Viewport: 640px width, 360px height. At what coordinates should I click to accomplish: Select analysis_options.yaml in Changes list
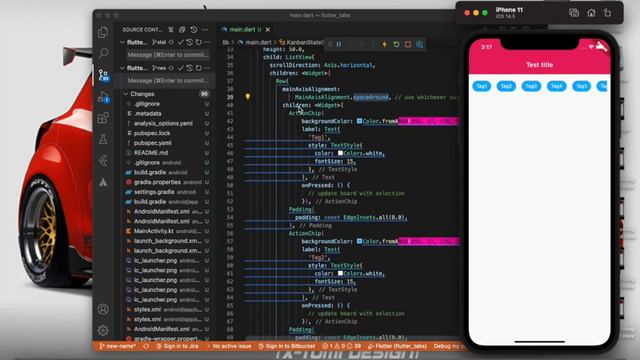tap(163, 123)
